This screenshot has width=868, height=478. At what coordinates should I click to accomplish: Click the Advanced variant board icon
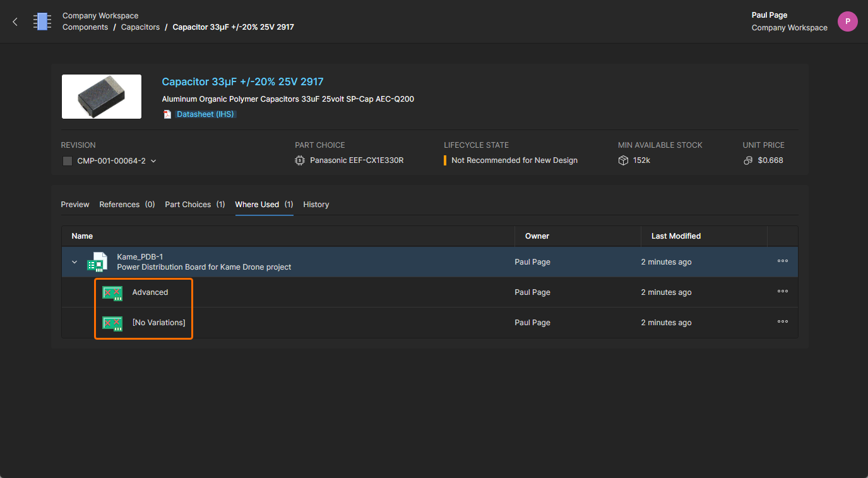click(112, 292)
